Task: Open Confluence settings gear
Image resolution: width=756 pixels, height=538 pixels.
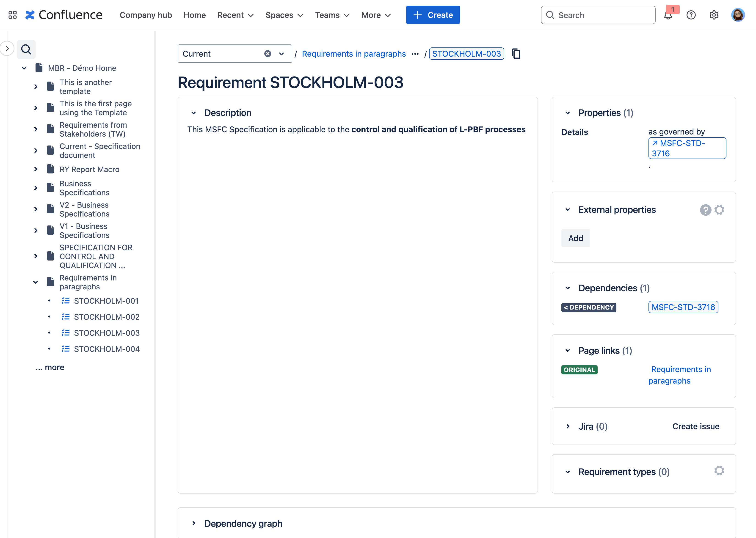Action: click(714, 15)
